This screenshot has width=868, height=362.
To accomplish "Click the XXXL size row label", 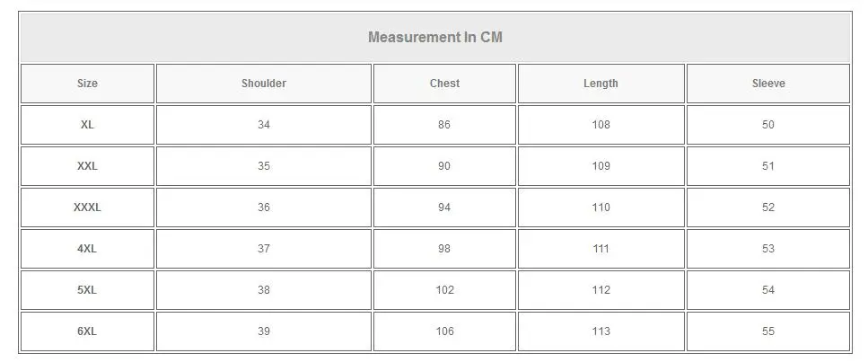I will (x=87, y=207).
